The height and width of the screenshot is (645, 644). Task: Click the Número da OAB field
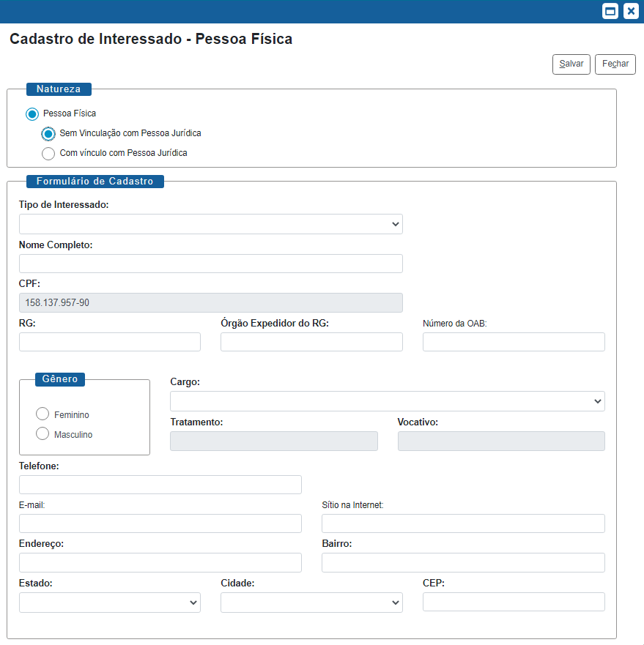point(514,342)
